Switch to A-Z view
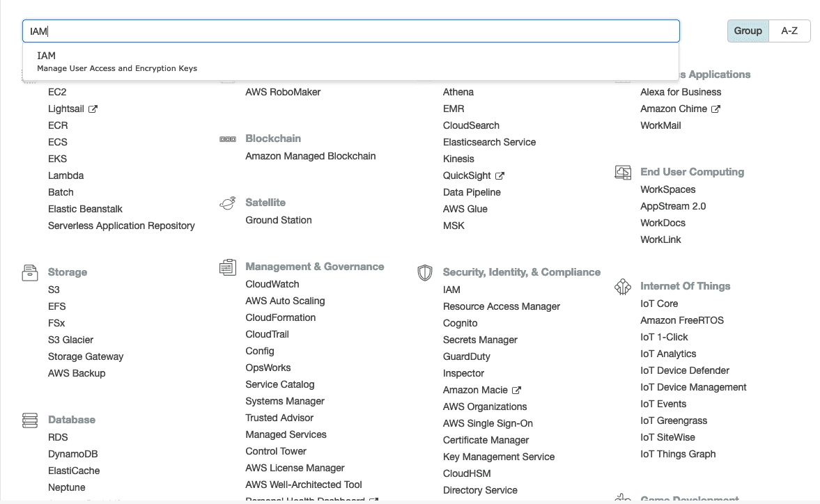820x504 pixels. [x=789, y=31]
